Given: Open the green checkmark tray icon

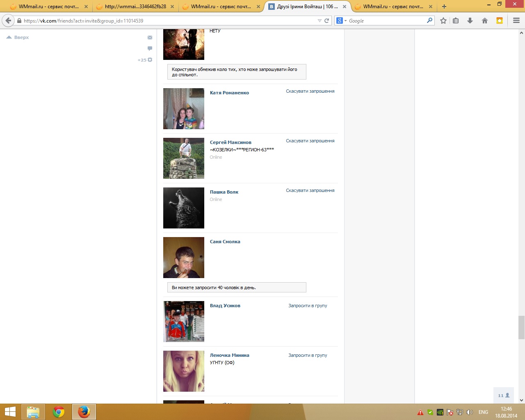Looking at the screenshot, I should pyautogui.click(x=430, y=412).
